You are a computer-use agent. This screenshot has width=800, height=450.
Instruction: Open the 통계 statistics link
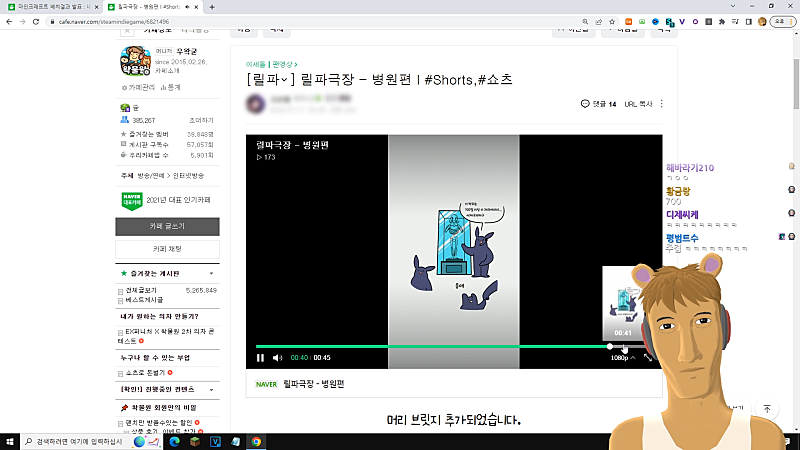[x=170, y=88]
